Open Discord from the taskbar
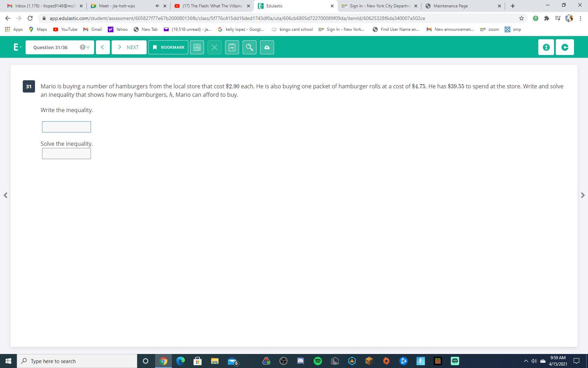588x368 pixels. 301,361
